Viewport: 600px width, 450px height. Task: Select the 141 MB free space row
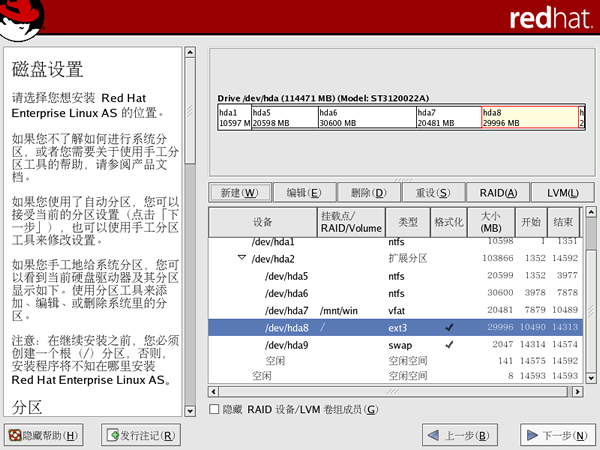pyautogui.click(x=395, y=360)
